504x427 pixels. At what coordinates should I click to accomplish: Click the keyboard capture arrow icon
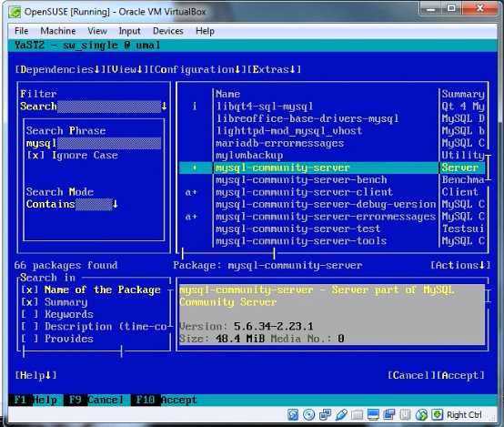click(x=438, y=415)
